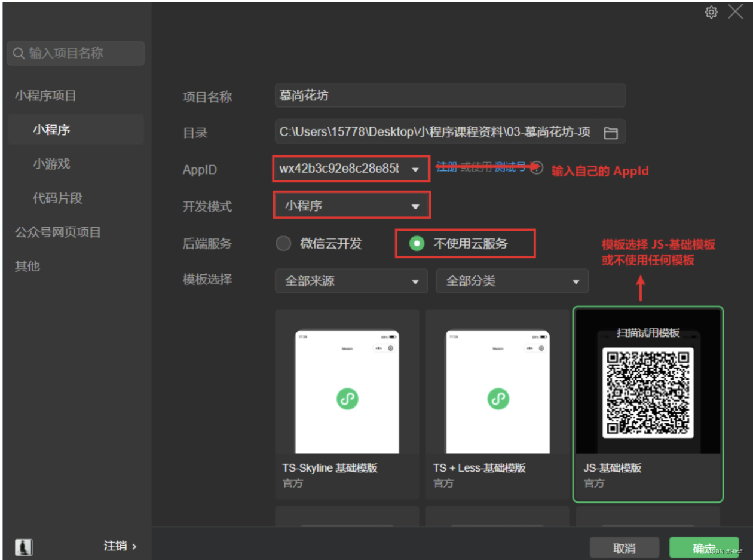Open the AppID dropdown
The width and height of the screenshot is (753, 560).
(x=351, y=169)
